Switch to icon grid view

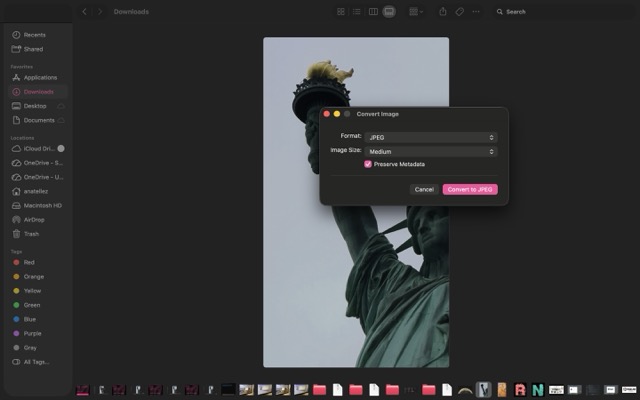341,12
